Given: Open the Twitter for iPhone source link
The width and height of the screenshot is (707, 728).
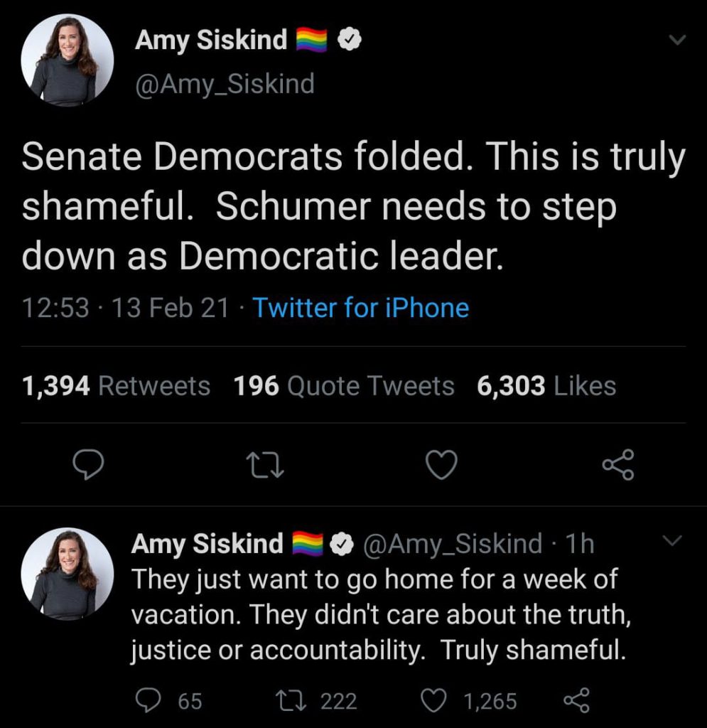Looking at the screenshot, I should [x=360, y=308].
